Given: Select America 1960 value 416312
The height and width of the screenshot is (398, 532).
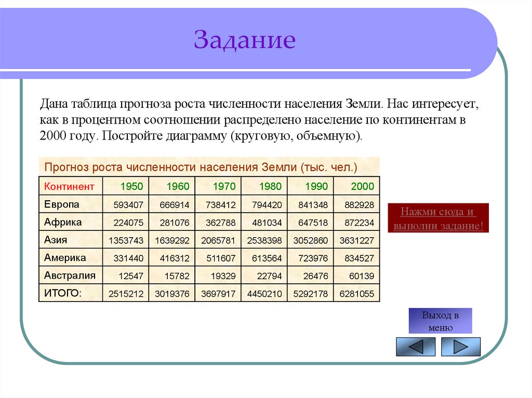Looking at the screenshot, I should 171,258.
